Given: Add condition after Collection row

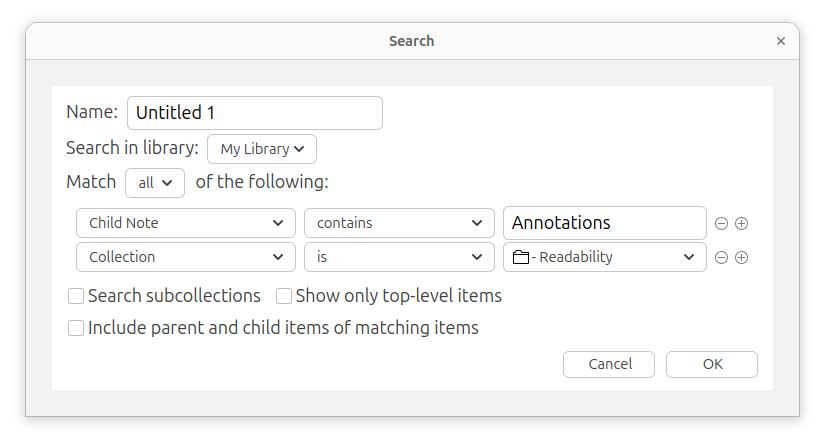Looking at the screenshot, I should (741, 257).
